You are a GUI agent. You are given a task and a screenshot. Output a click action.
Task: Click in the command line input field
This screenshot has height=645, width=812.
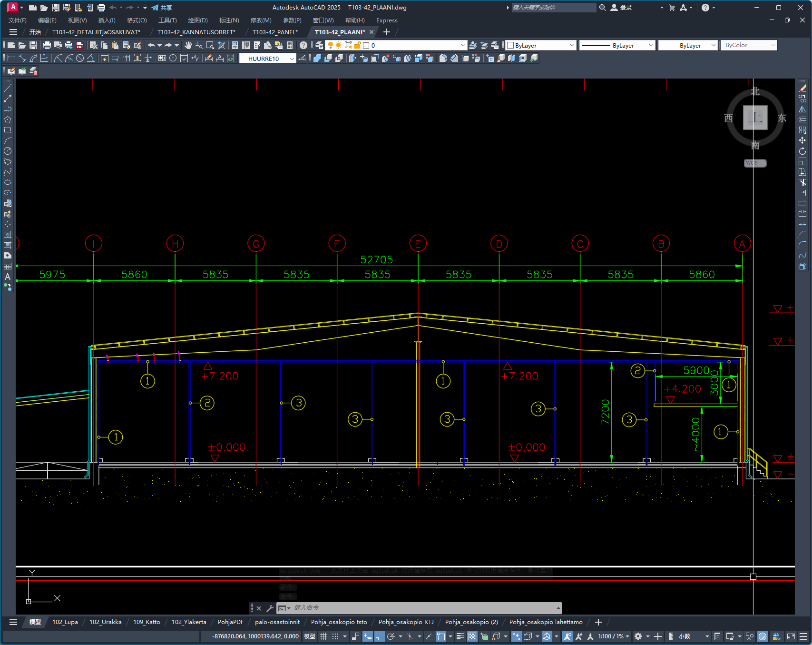point(423,608)
